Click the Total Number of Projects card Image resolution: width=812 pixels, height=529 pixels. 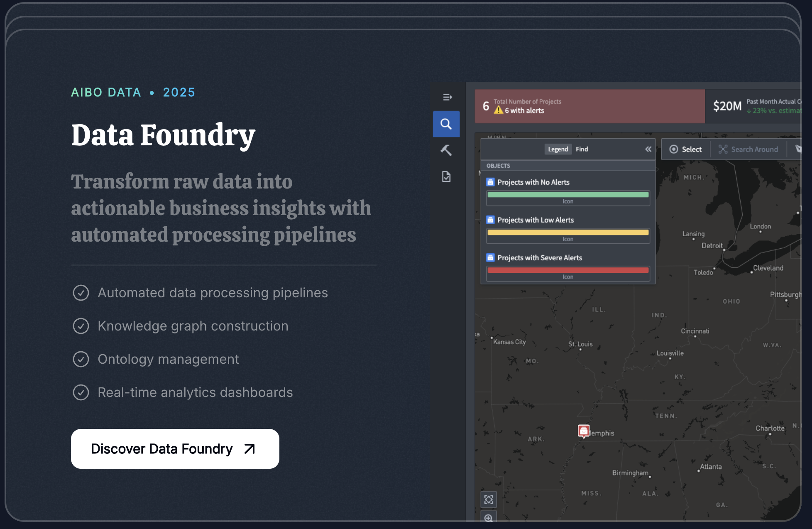coord(589,106)
